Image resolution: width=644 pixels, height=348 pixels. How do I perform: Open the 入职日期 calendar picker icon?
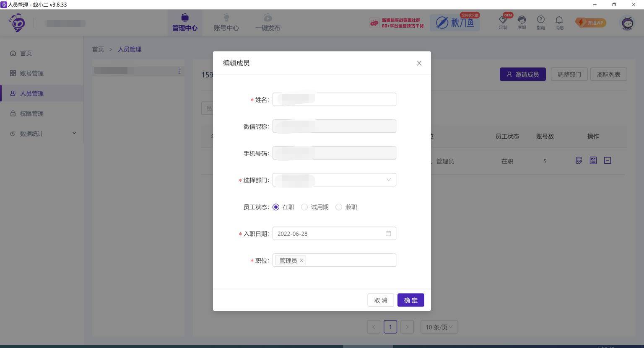coord(388,233)
